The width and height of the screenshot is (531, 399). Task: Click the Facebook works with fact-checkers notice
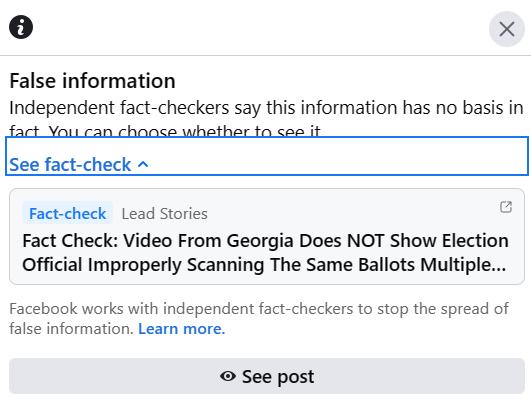[x=259, y=319]
